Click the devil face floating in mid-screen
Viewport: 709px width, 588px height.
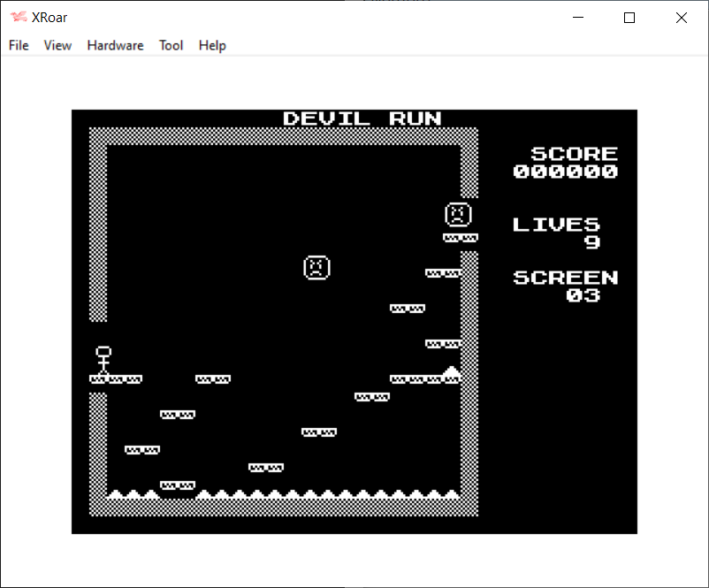[x=316, y=267]
